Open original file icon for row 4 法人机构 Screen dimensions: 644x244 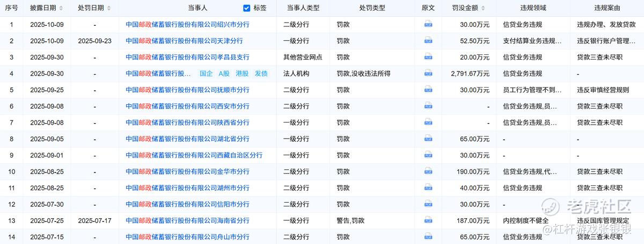click(x=428, y=74)
